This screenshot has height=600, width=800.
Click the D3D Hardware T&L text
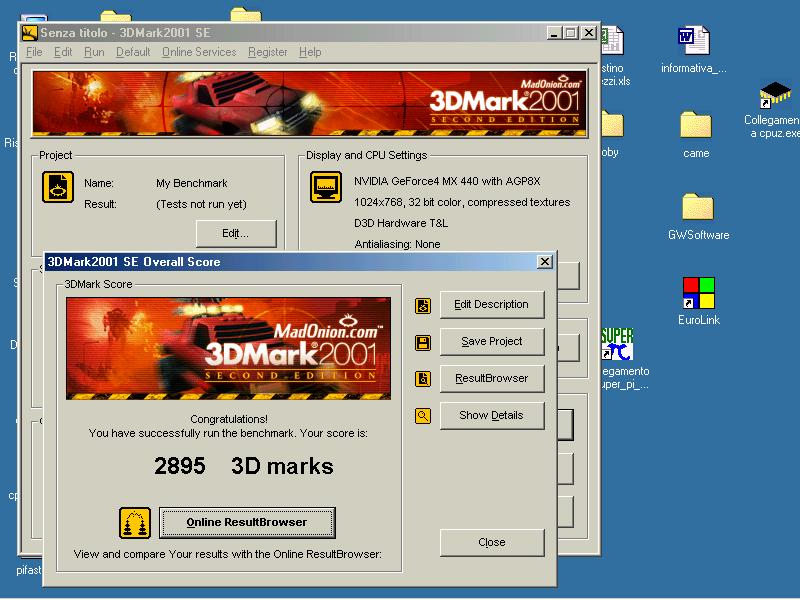pos(401,223)
